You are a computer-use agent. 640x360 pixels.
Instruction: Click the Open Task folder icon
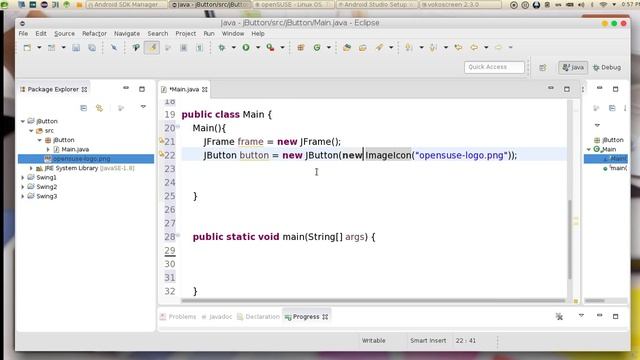362,48
